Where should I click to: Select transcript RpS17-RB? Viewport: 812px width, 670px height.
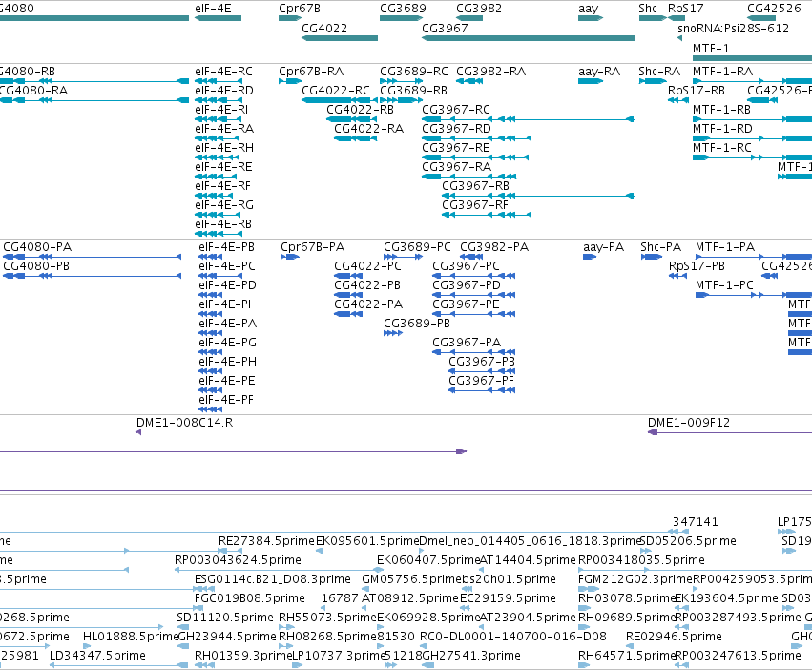(678, 100)
